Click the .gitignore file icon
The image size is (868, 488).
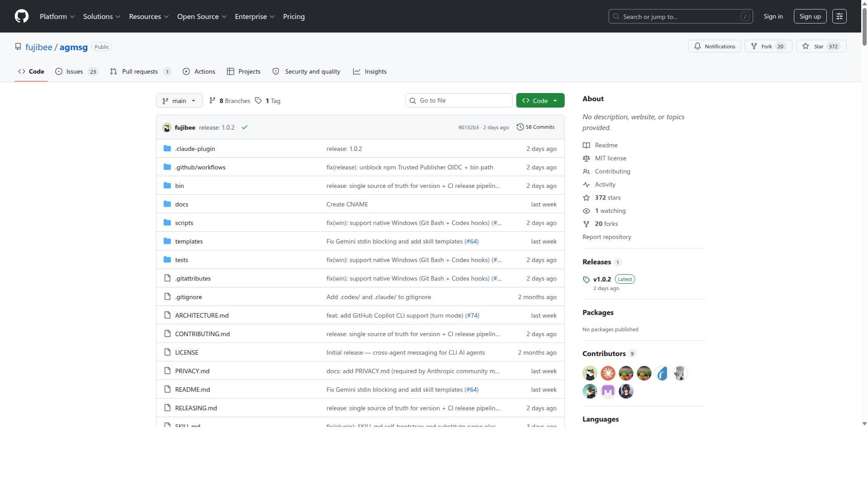167,297
